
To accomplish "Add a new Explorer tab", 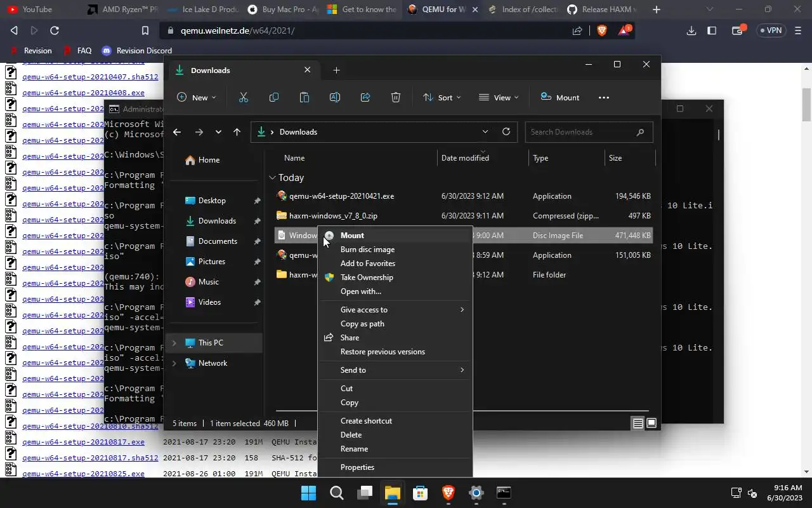I will pyautogui.click(x=337, y=70).
